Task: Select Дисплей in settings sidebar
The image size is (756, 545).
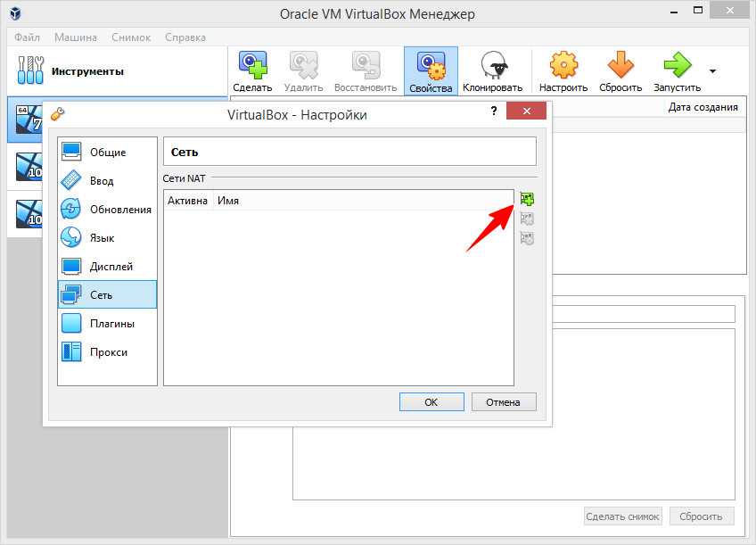Action: click(108, 266)
